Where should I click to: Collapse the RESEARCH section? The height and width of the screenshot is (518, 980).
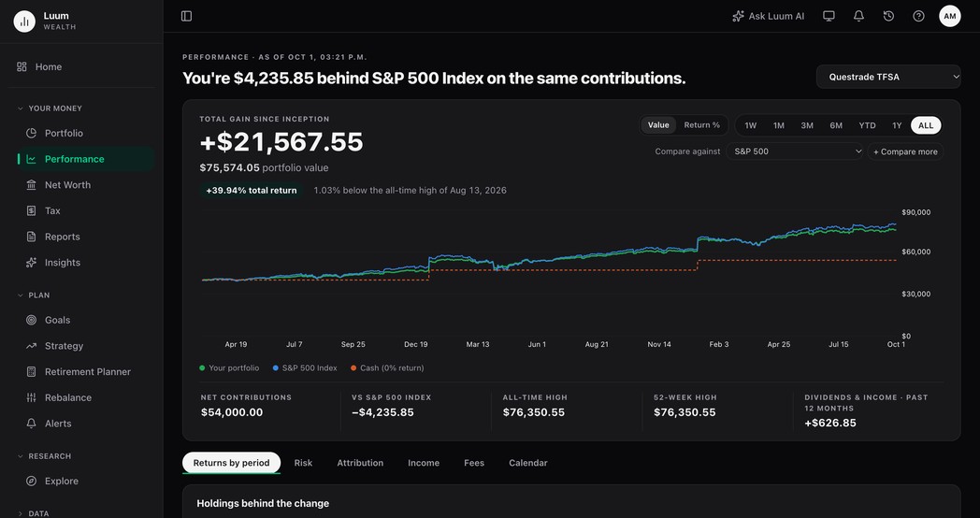click(x=44, y=456)
